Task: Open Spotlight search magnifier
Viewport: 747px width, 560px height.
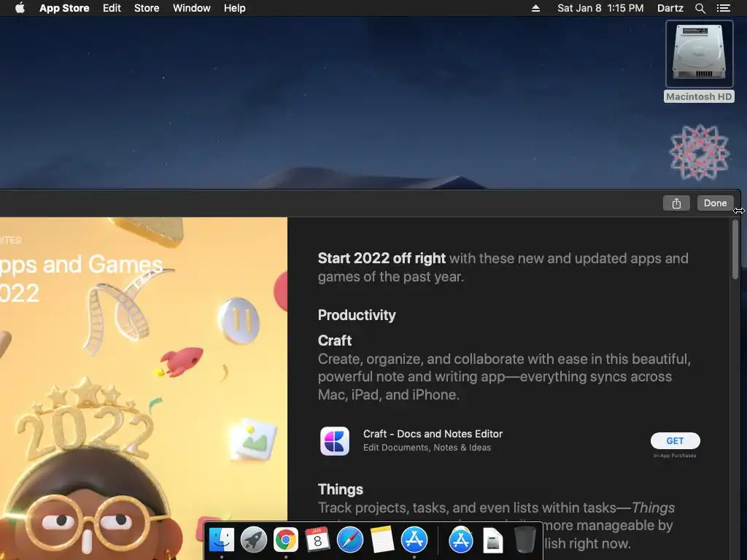Action: (x=700, y=8)
